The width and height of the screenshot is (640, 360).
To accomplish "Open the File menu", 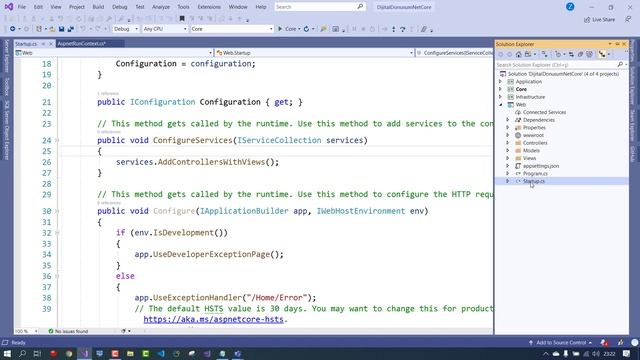I will (x=22, y=7).
